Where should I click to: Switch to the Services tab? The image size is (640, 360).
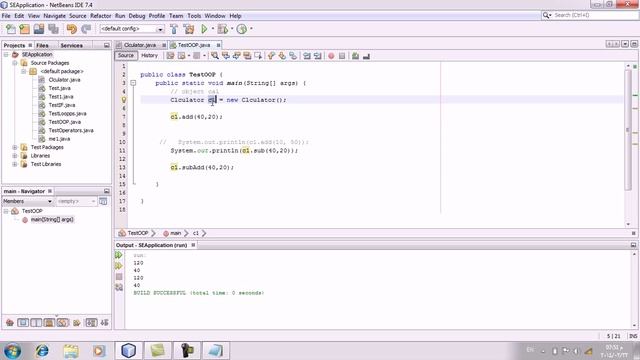[x=71, y=45]
